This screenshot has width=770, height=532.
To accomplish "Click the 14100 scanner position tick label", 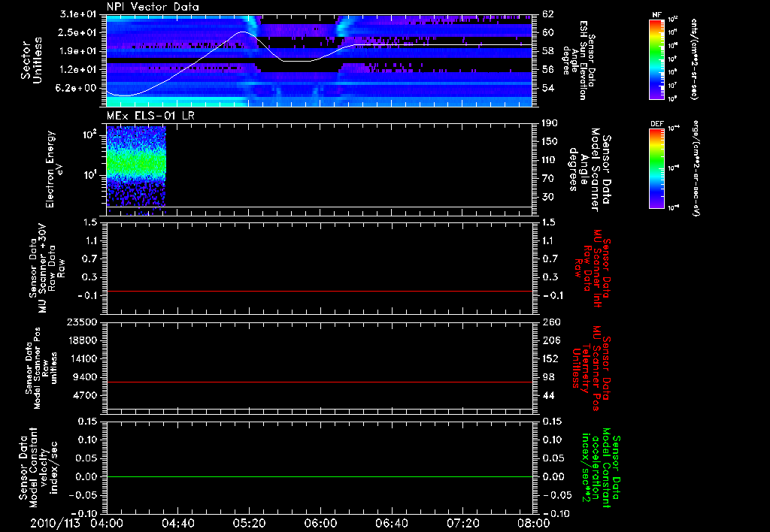I will [x=82, y=358].
